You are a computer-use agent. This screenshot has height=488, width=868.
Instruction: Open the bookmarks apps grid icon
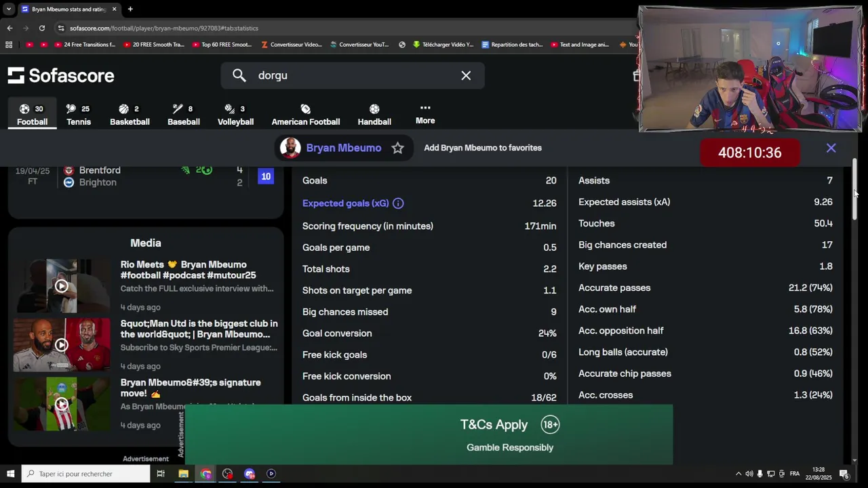pyautogui.click(x=9, y=45)
